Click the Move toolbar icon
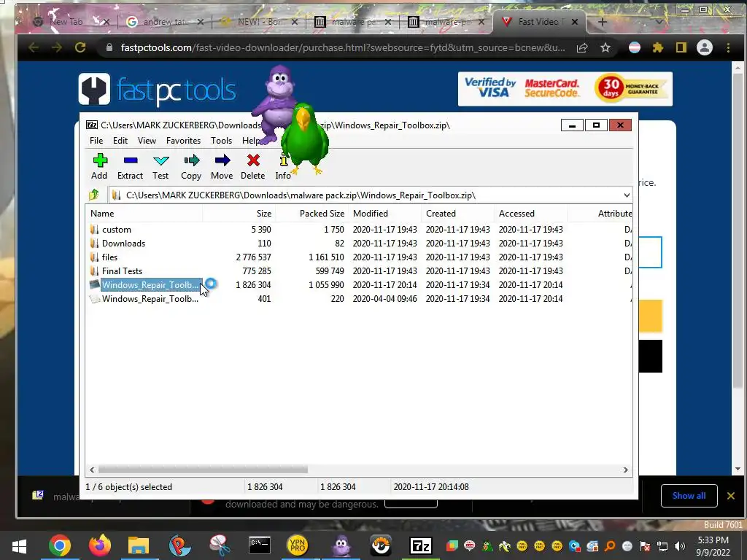 [222, 166]
